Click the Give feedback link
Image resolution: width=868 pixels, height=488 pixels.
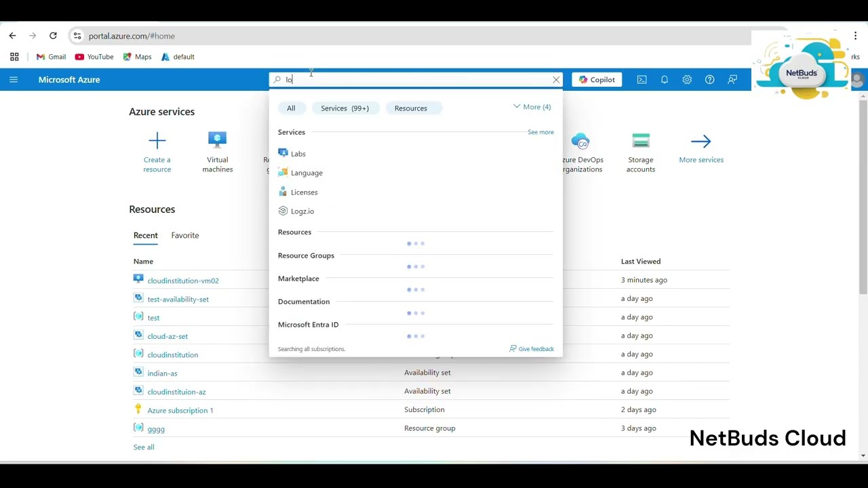click(x=532, y=349)
